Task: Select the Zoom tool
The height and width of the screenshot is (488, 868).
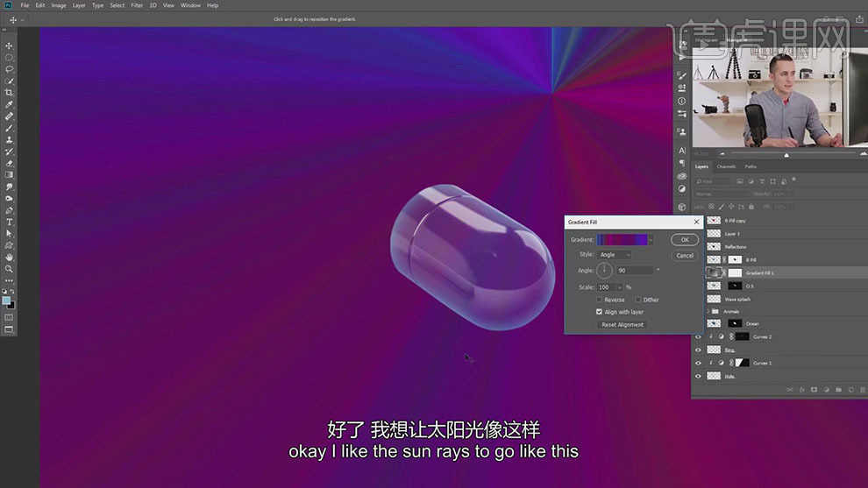Action: click(x=9, y=269)
